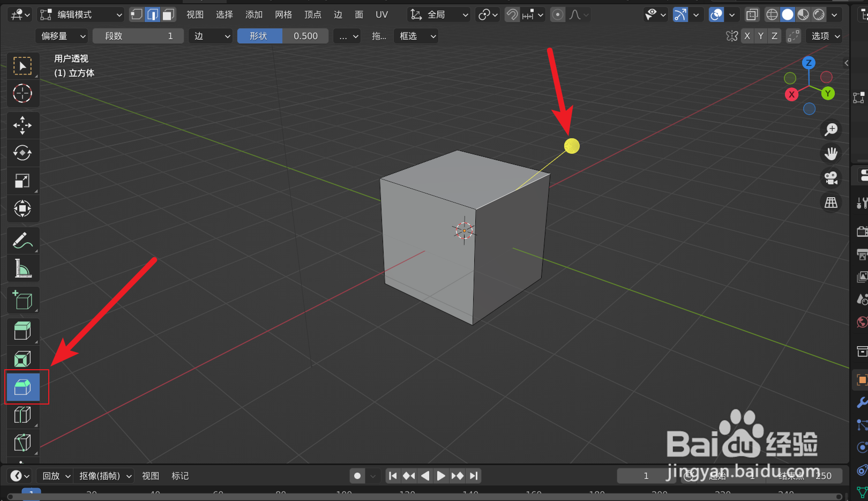The width and height of the screenshot is (868, 501).
Task: Open the 偏移量 width type dropdown
Action: click(x=62, y=36)
